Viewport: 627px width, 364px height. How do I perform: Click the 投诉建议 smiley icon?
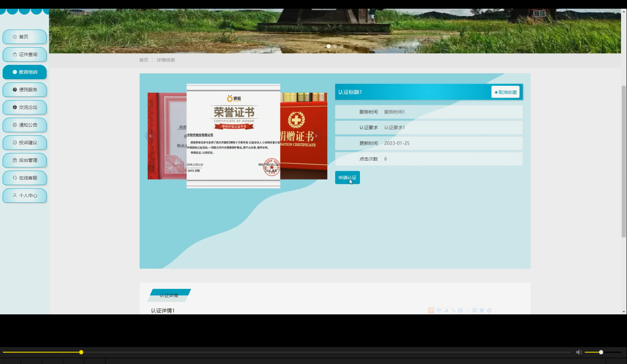pos(15,143)
